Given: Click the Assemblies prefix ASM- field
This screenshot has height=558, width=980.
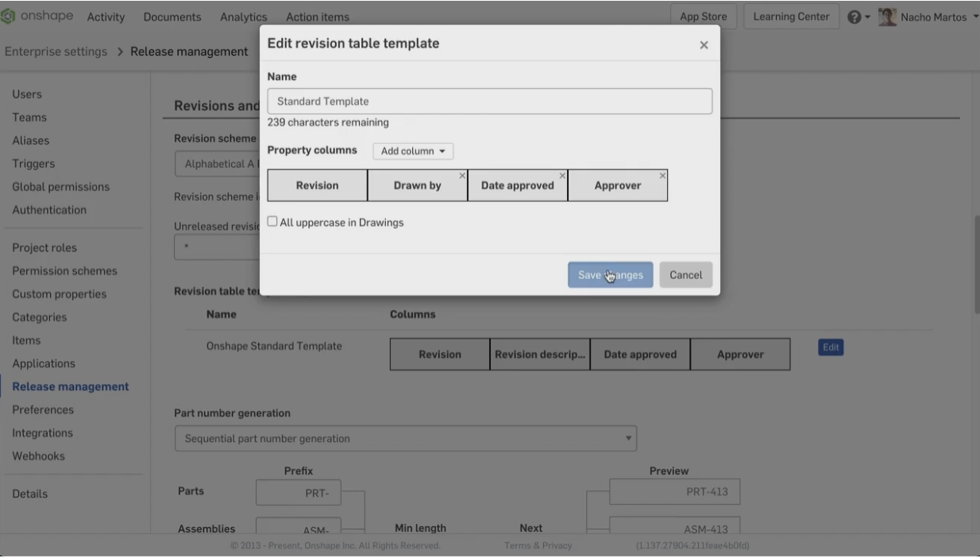Looking at the screenshot, I should click(298, 525).
